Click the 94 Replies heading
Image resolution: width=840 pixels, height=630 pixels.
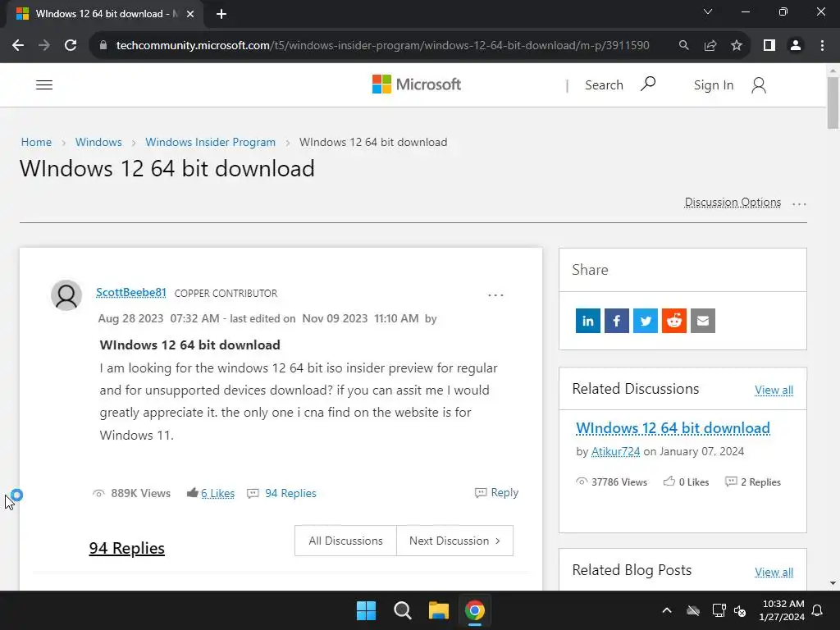(126, 548)
